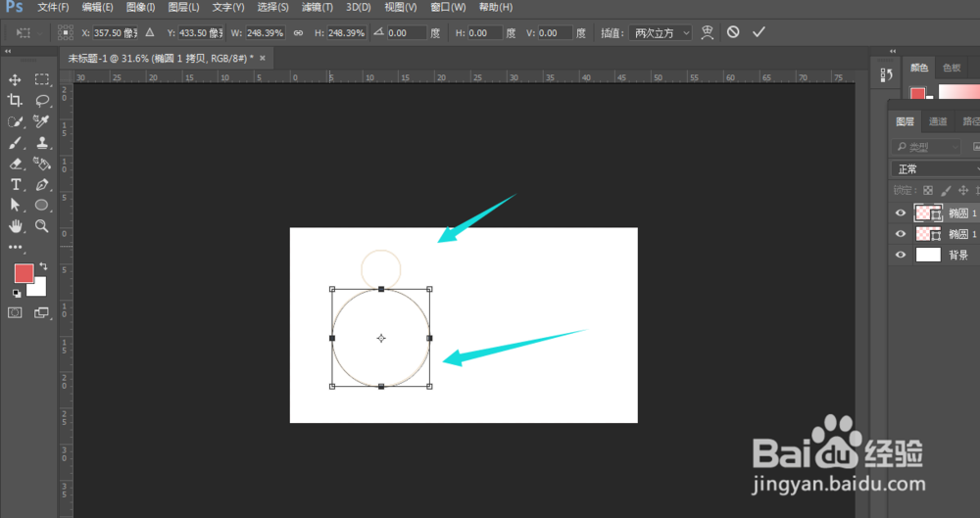
Task: Open the History panel icon
Action: tap(886, 75)
